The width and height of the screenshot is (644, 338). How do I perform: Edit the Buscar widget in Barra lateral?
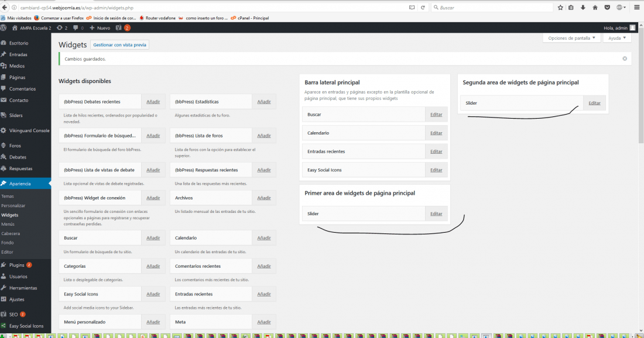point(436,115)
